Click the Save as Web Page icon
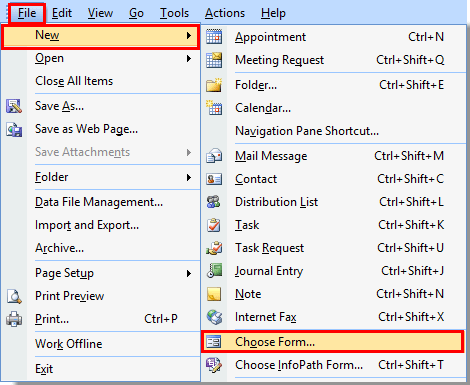Screen dimensions: 470x385 click(x=14, y=129)
